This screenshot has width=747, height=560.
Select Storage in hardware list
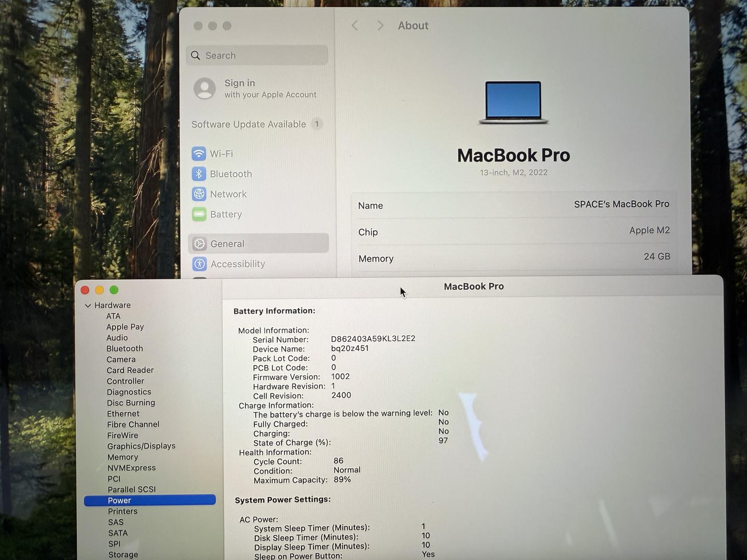[123, 555]
